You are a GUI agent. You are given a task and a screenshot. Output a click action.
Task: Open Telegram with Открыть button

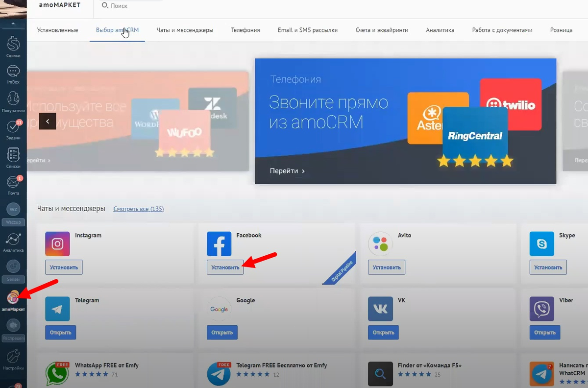60,332
